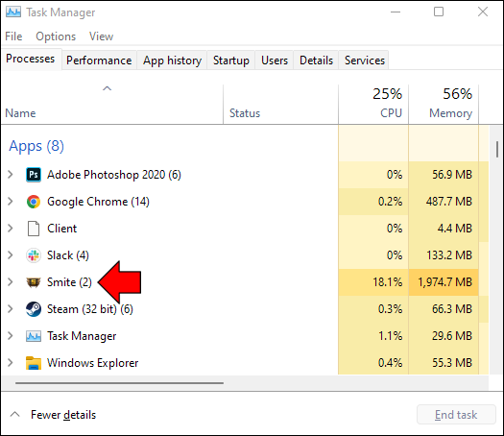The width and height of the screenshot is (504, 436).
Task: Switch to the Performance tab
Action: tap(99, 61)
